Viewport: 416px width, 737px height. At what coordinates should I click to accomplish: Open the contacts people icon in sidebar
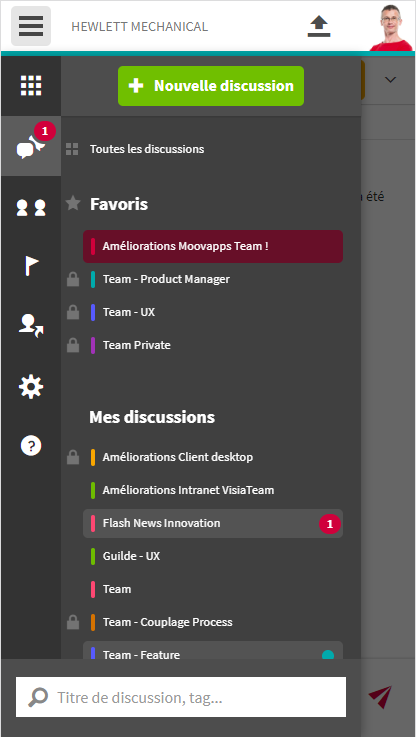tap(31, 207)
